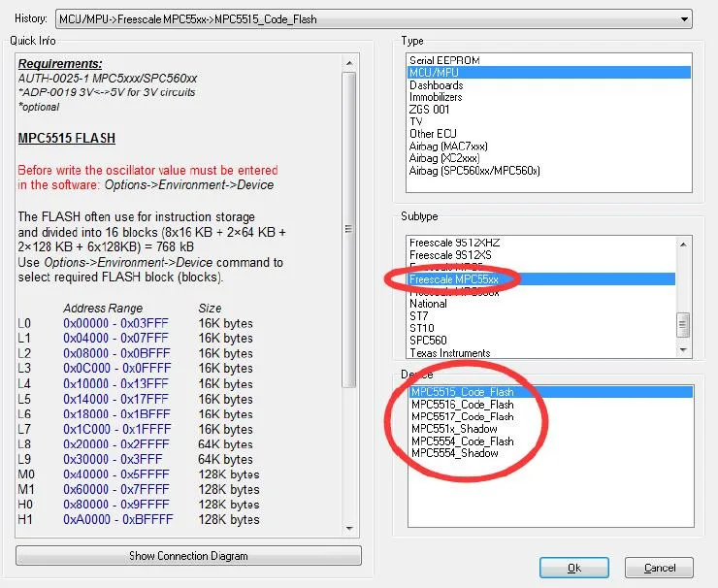Click Subtype list scroll down arrow
This screenshot has height=588, width=718.
click(x=683, y=350)
